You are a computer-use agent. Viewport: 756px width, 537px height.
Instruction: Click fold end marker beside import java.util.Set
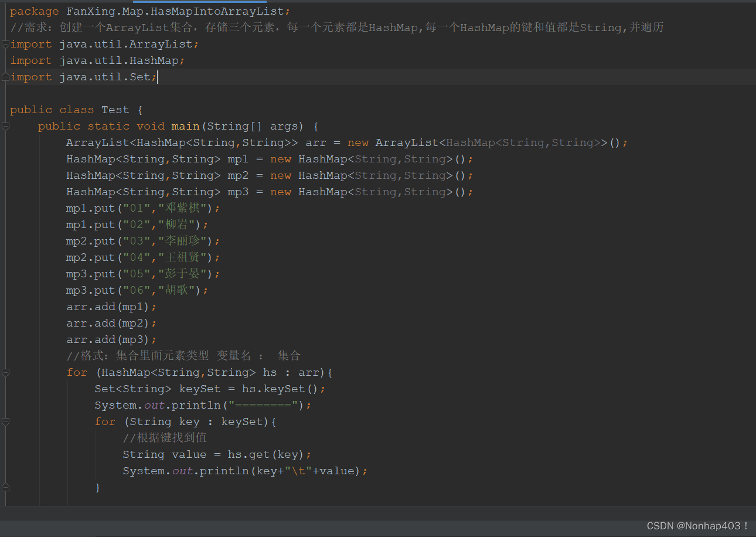[x=5, y=77]
